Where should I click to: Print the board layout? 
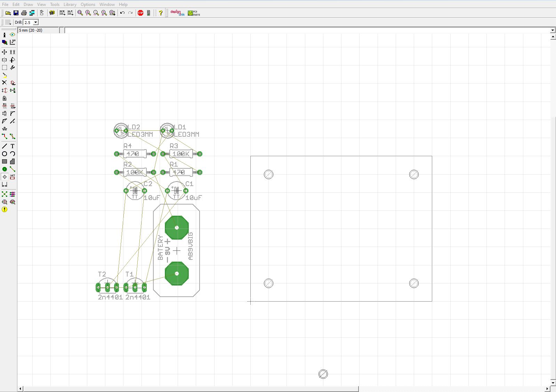24,13
